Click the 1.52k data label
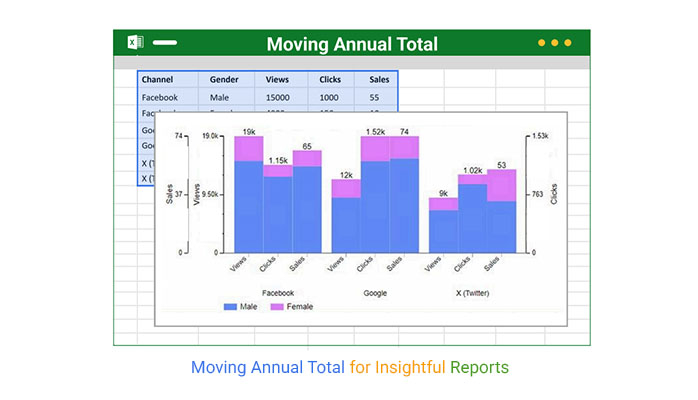The image size is (698, 400). [375, 132]
